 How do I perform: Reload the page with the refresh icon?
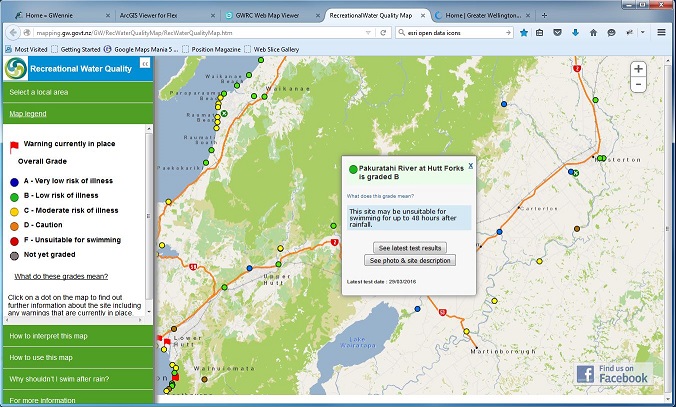click(383, 33)
